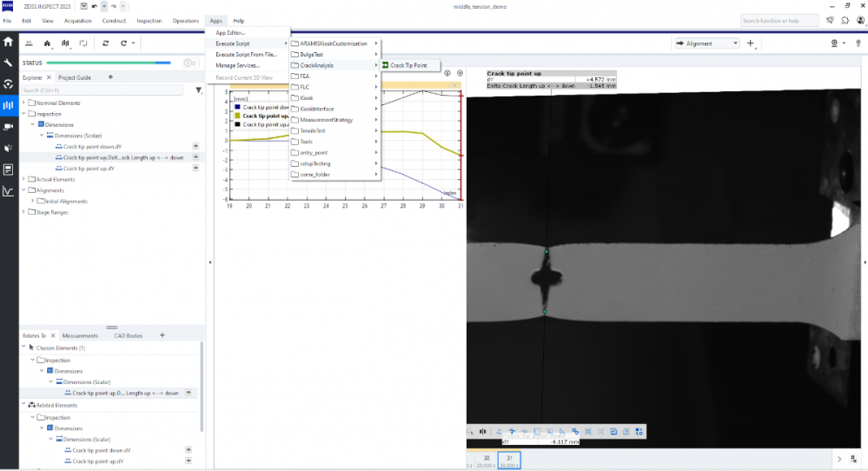Screen dimensions: 868x471
Task: Click the blue legend swatch for Crack tip point down
Action: (236, 107)
